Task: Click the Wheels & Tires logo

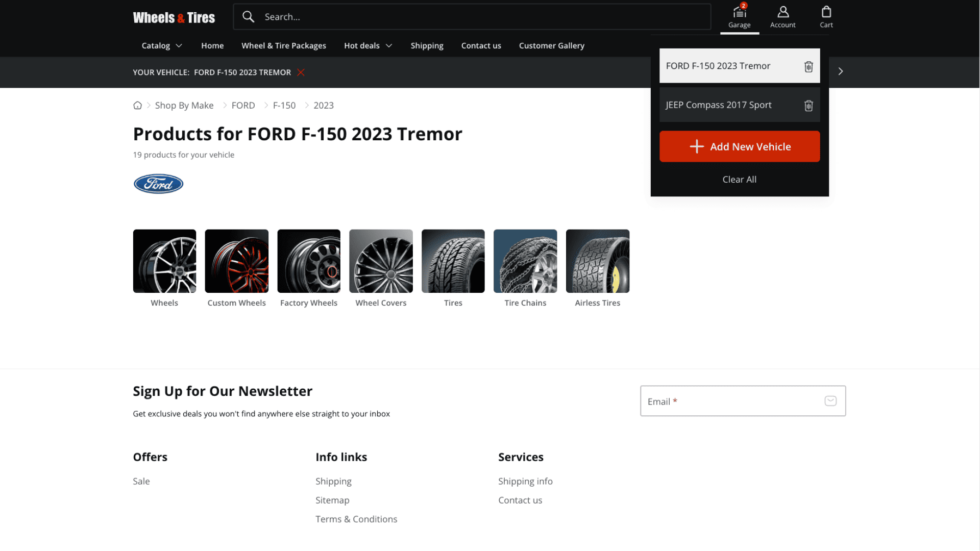Action: tap(174, 17)
